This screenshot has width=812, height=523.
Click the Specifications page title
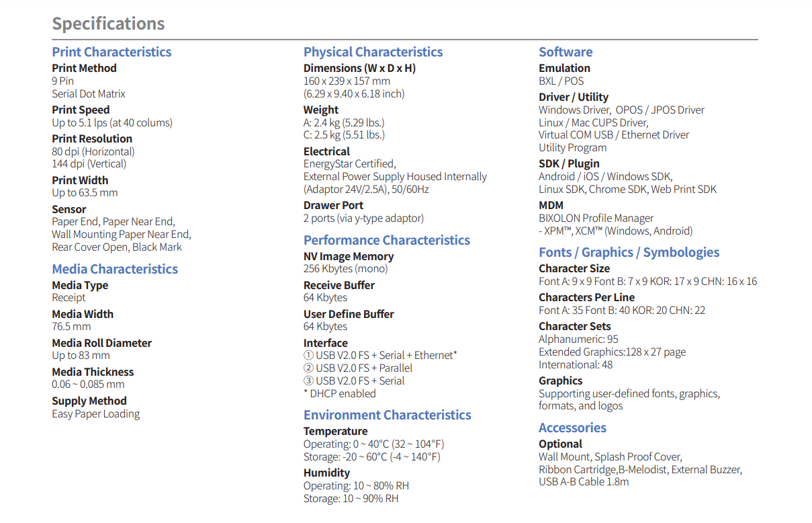[x=108, y=24]
